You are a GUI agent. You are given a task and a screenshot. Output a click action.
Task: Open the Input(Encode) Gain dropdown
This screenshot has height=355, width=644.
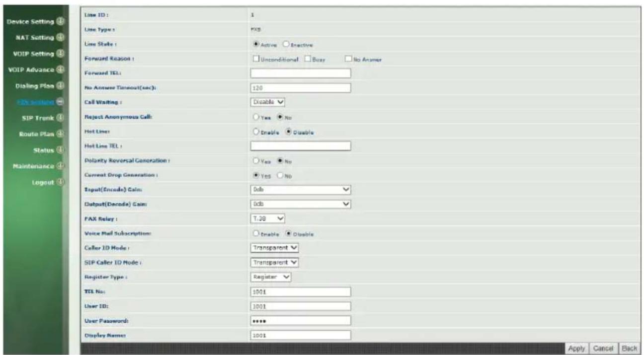click(301, 190)
